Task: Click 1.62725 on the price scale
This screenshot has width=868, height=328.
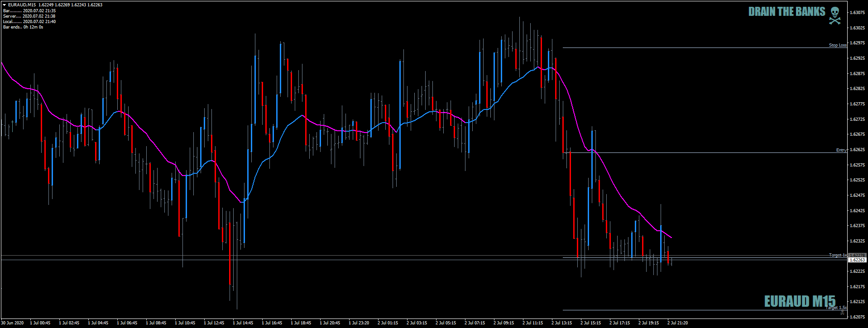Action: click(x=858, y=119)
